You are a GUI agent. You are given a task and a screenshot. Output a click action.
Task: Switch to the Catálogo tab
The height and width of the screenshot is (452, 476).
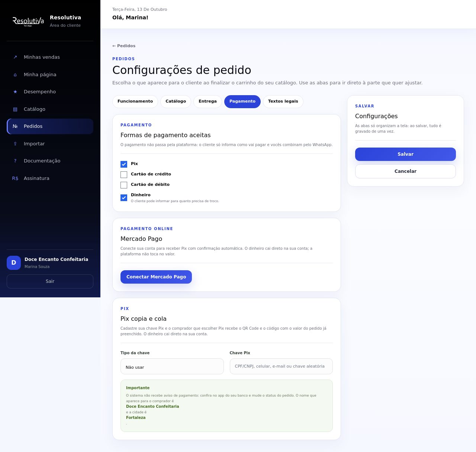click(x=176, y=101)
